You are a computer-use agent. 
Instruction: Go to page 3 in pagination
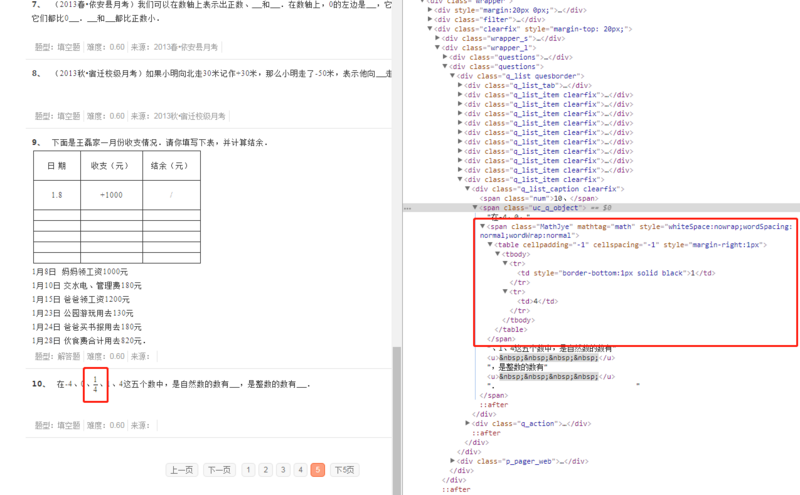(283, 470)
